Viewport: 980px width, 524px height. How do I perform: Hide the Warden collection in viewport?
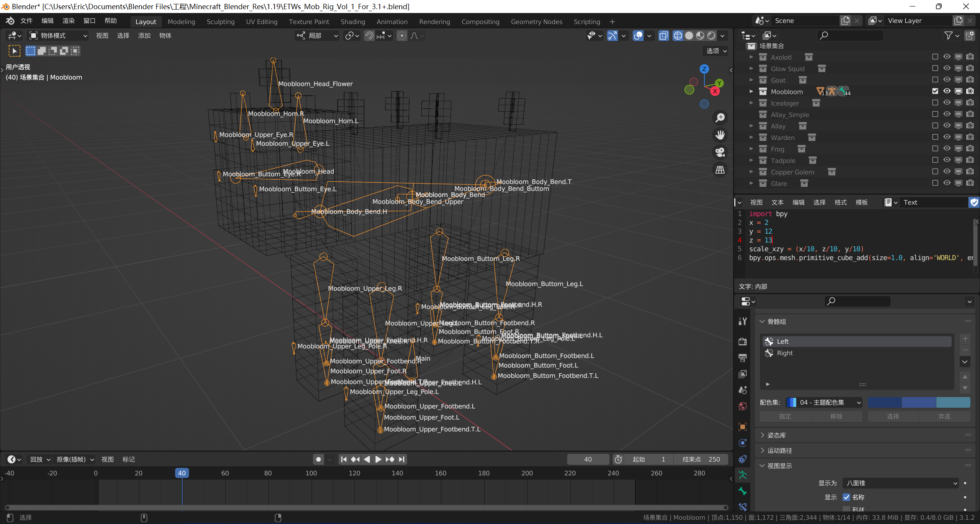[947, 137]
